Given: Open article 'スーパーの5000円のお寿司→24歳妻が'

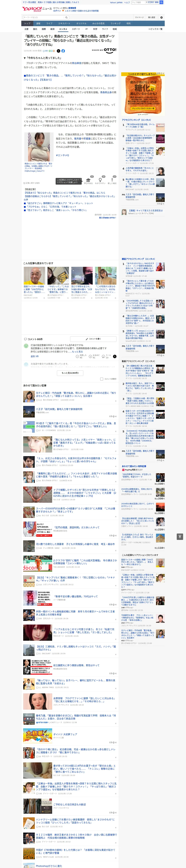Looking at the screenshot, I should 76,510.
